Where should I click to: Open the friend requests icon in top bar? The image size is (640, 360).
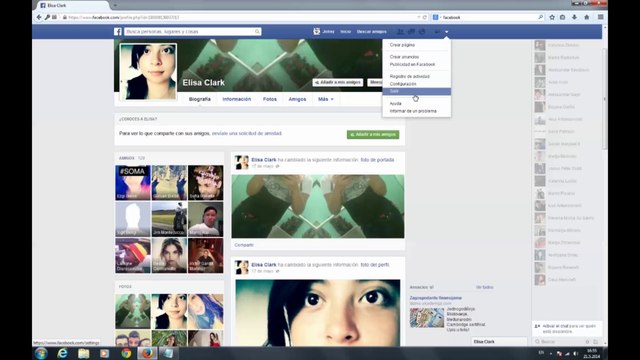point(400,31)
